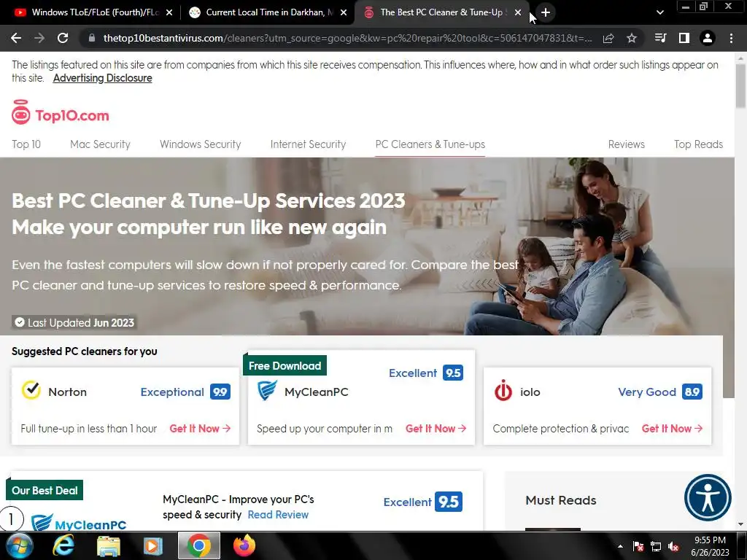Click the MyCleanPC shield logo in suggested card
Viewport: 747px width, 560px height.
tap(267, 391)
